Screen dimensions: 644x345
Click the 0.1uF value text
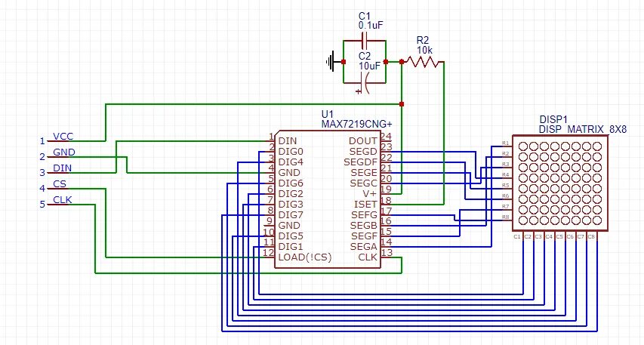(x=371, y=25)
